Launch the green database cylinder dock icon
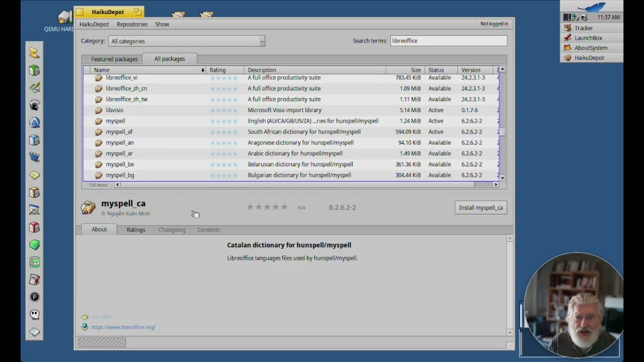This screenshot has width=644, height=362. (x=34, y=262)
